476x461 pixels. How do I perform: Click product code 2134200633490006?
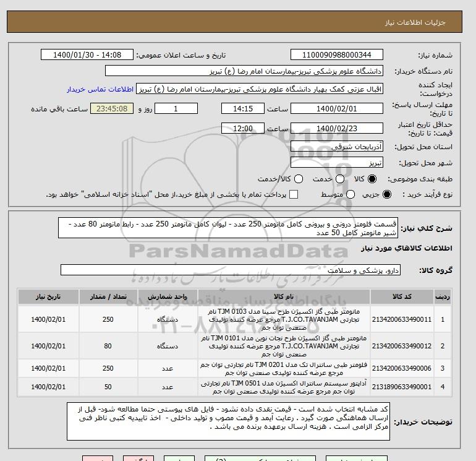[402, 368]
